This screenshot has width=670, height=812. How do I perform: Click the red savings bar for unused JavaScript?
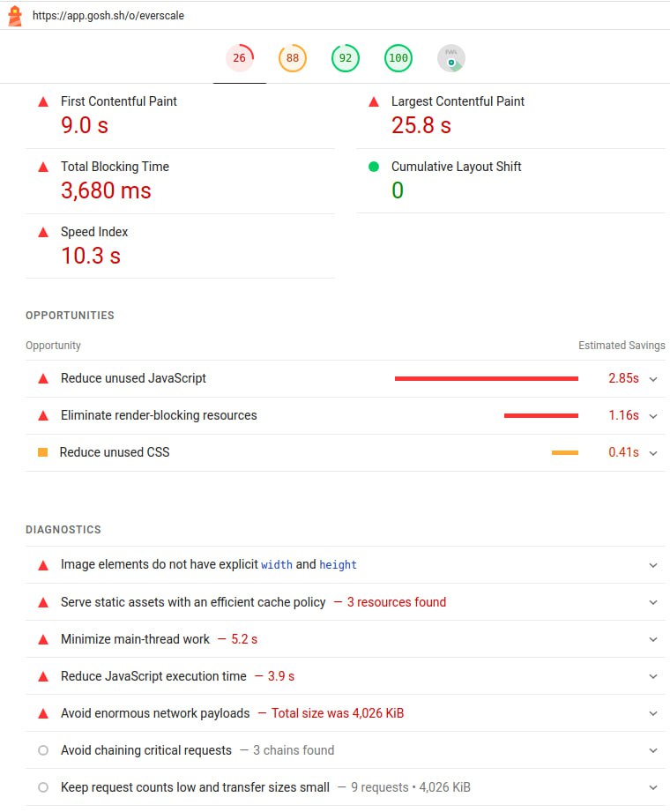(486, 378)
